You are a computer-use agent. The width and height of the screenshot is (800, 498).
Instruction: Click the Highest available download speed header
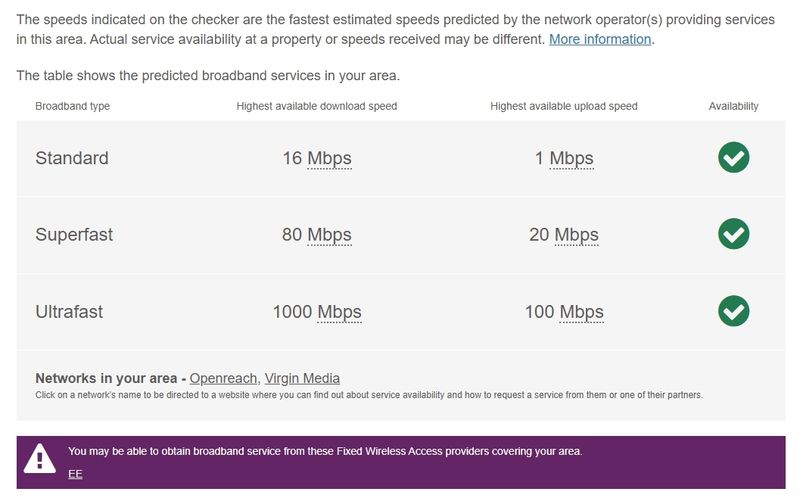click(317, 106)
